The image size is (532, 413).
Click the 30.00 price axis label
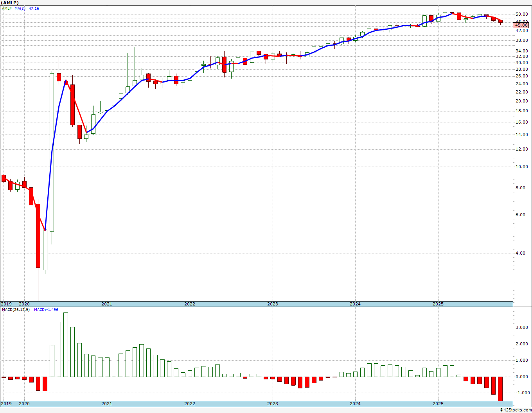coord(522,63)
